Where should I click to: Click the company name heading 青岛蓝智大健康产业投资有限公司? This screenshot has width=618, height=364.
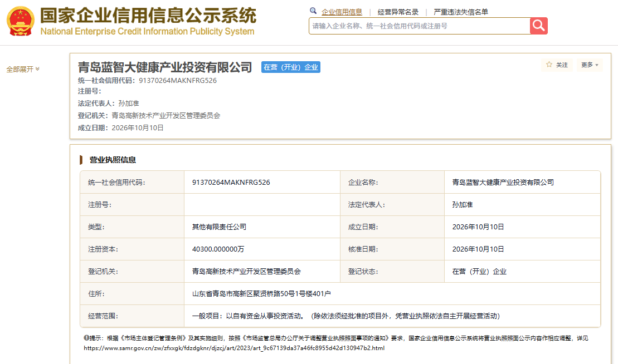pyautogui.click(x=165, y=67)
